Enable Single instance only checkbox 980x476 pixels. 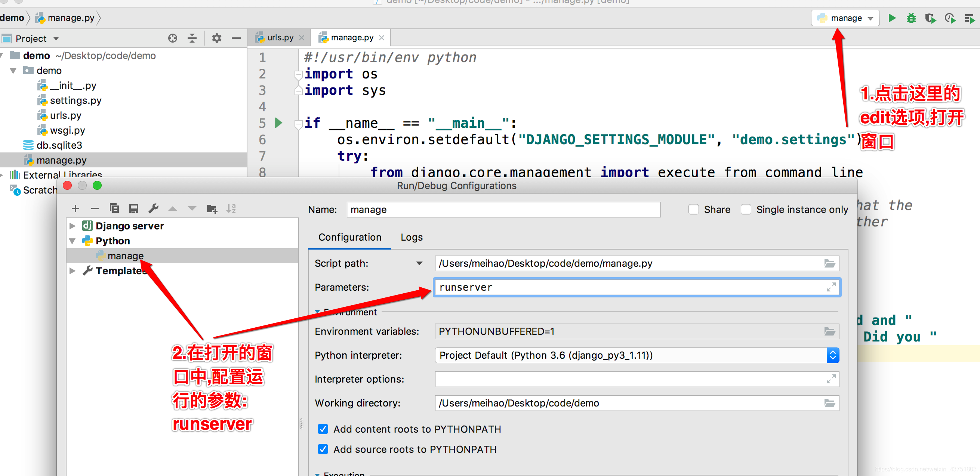[x=746, y=209]
